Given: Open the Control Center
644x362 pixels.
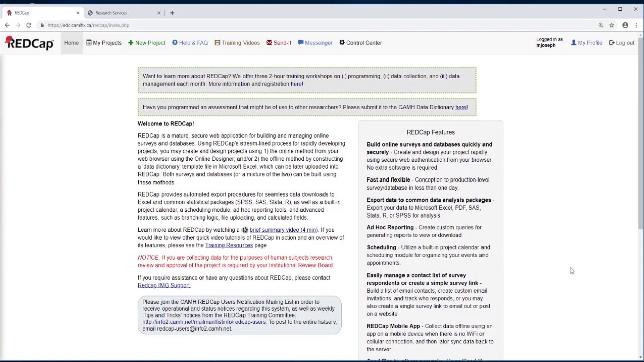Looking at the screenshot, I should [360, 43].
